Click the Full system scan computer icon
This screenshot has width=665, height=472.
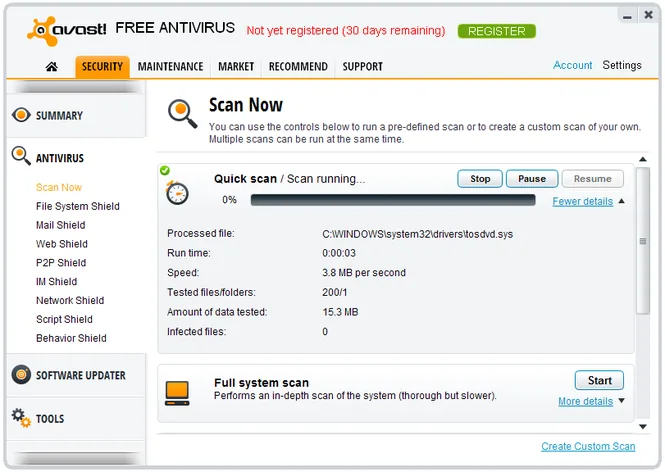(177, 393)
